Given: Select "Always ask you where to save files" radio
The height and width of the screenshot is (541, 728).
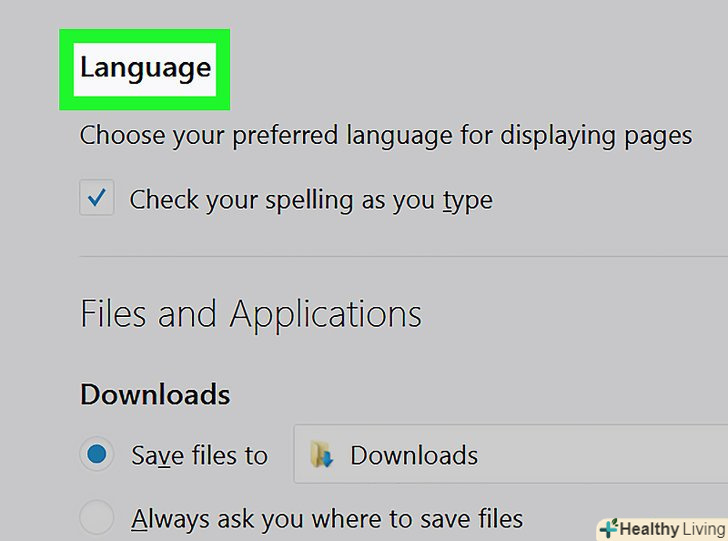Looking at the screenshot, I should pyautogui.click(x=97, y=518).
